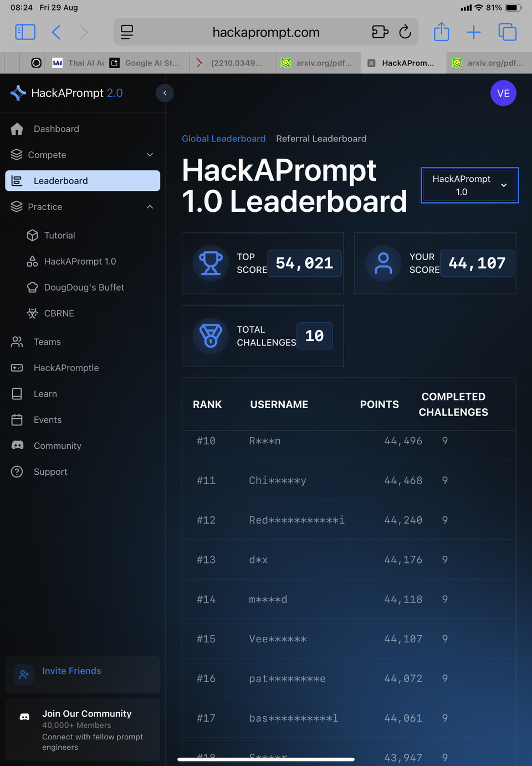Click the Invite Friends person-plus icon
The width and height of the screenshot is (532, 766).
(x=24, y=674)
